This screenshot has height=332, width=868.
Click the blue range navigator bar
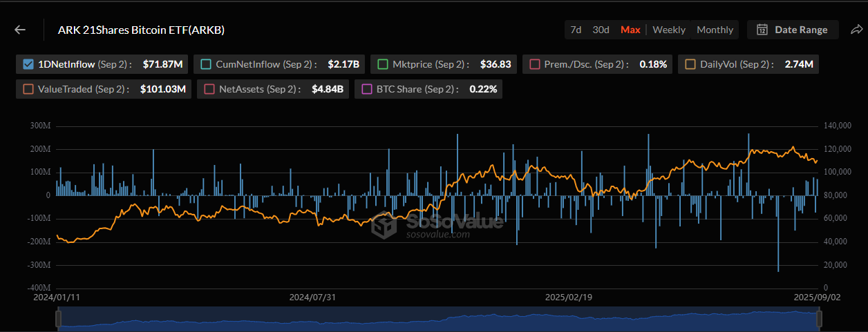[439, 318]
